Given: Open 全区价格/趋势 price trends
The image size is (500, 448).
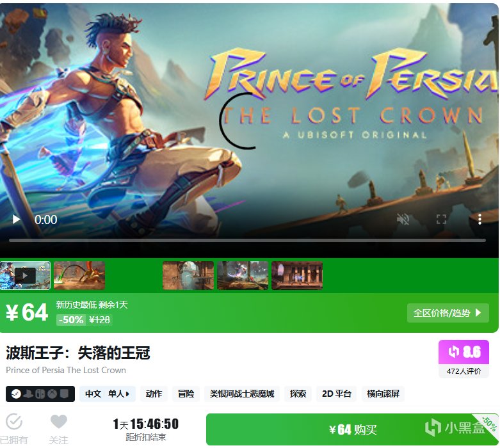Looking at the screenshot, I should coord(448,313).
